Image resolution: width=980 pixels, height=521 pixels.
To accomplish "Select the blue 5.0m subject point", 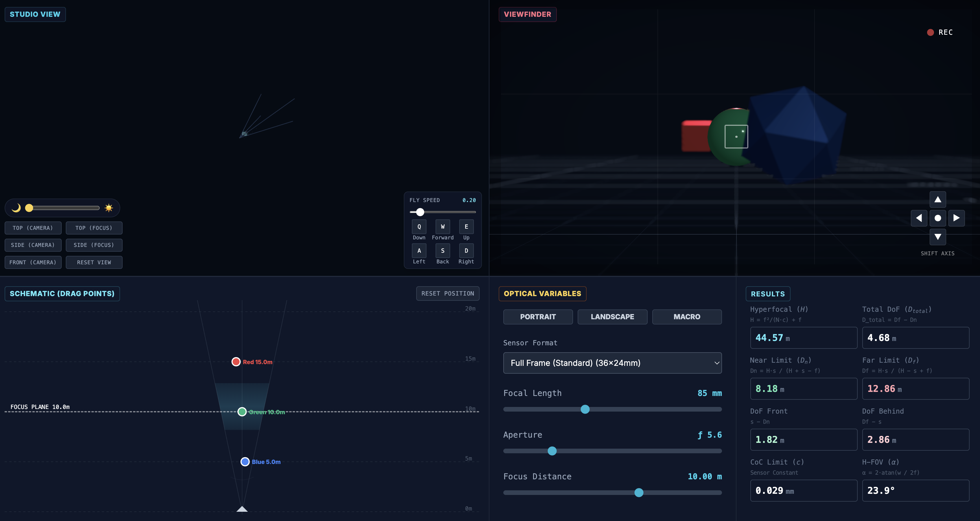I will pyautogui.click(x=245, y=462).
